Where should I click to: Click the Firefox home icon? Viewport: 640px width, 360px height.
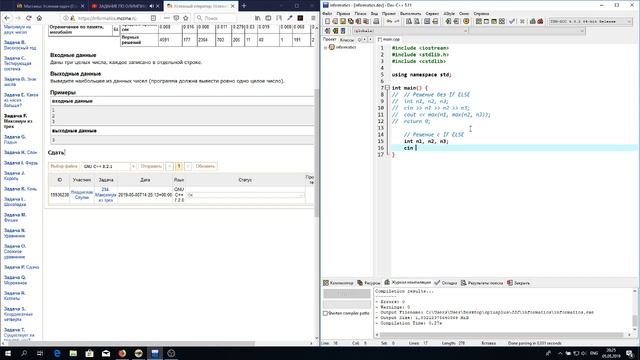pyautogui.click(x=39, y=18)
